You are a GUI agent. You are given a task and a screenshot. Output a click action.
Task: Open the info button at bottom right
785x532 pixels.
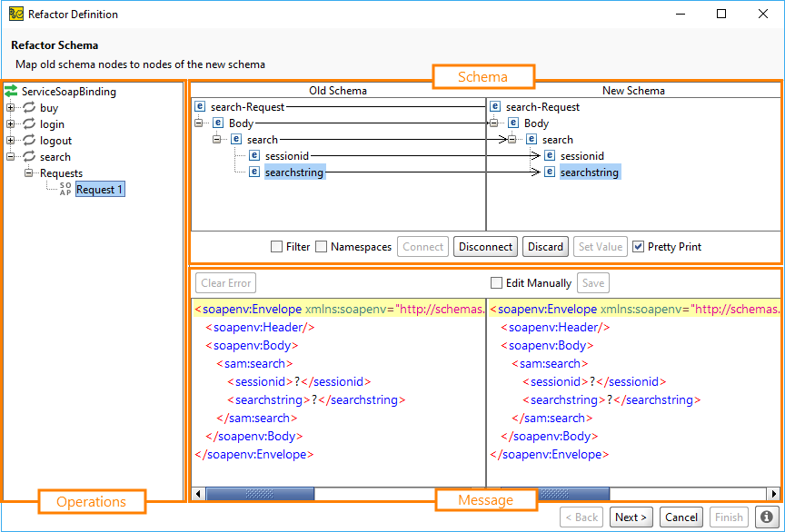click(x=766, y=517)
